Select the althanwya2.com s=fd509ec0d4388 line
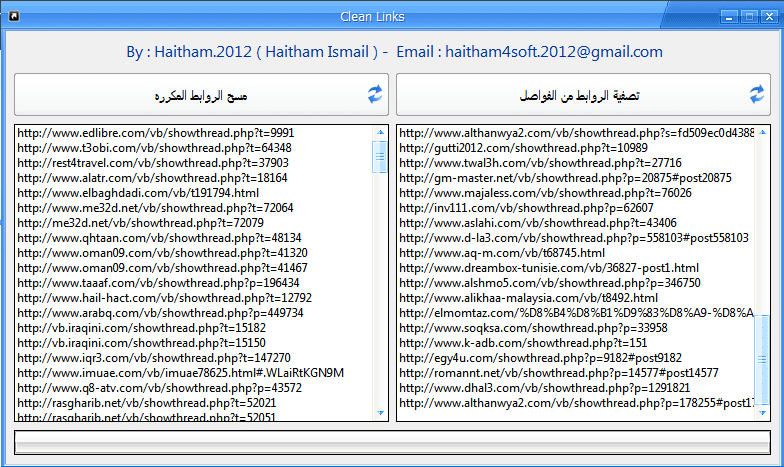Screen dimensions: 784x467 (x=576, y=133)
